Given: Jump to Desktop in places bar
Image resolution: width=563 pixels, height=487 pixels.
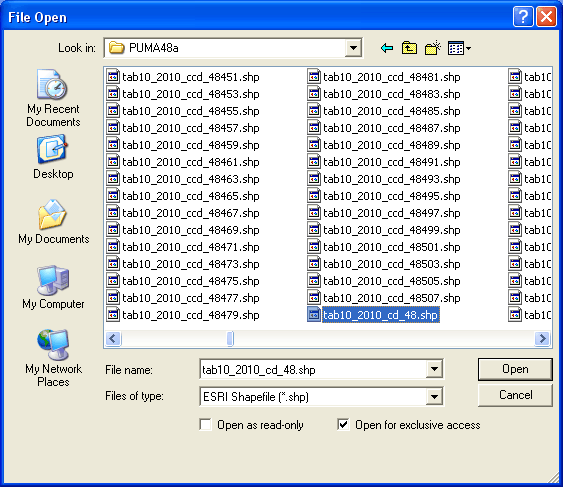Looking at the screenshot, I should 53,157.
